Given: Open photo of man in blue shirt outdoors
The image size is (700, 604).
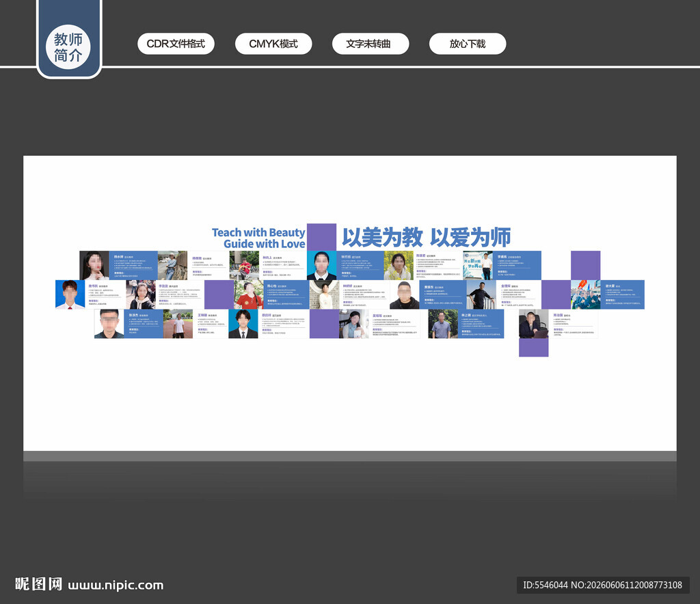Looking at the screenshot, I should [443, 324].
